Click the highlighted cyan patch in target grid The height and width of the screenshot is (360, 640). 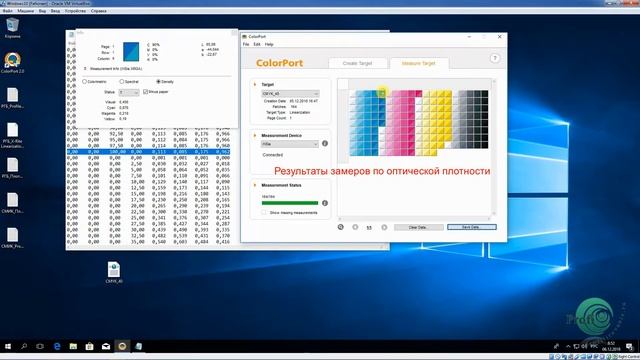[x=382, y=93]
